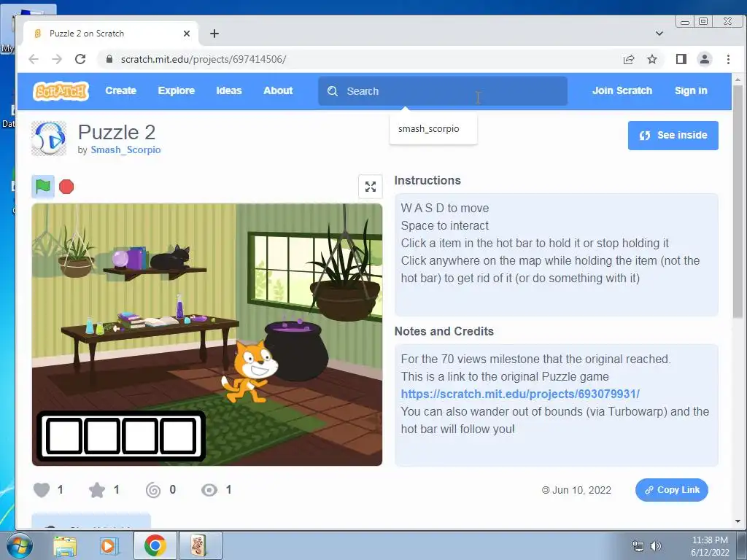
Task: Click the page vertical scrollbar thumb
Action: click(x=738, y=201)
